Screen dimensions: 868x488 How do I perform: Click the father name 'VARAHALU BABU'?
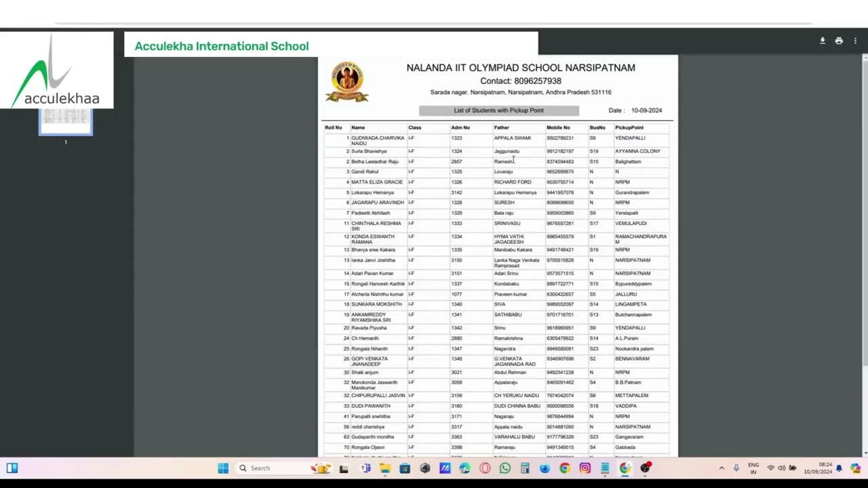515,437
